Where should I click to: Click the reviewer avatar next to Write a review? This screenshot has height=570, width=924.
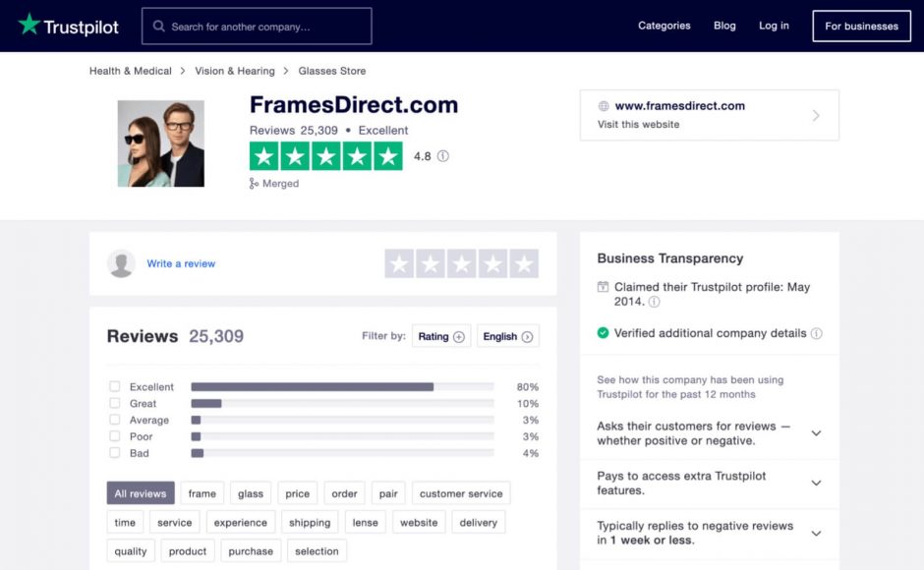point(121,263)
